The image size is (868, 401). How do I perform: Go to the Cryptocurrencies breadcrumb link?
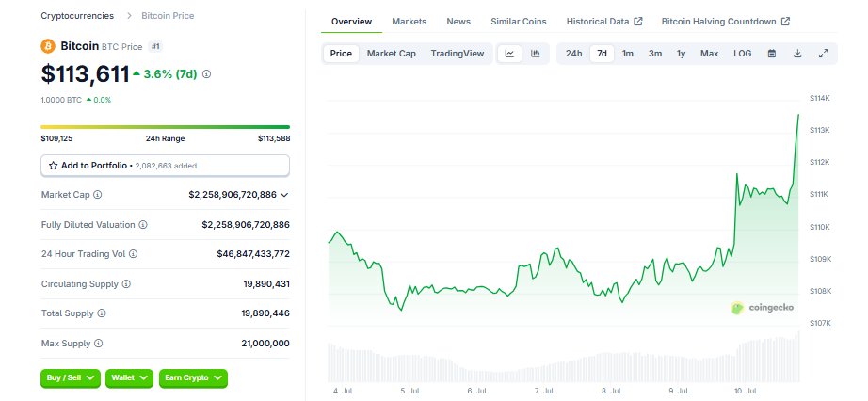(77, 15)
